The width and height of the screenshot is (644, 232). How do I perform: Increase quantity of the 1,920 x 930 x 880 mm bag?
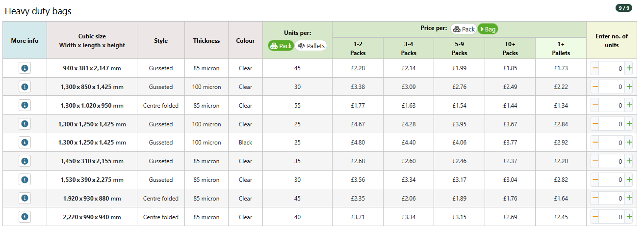[629, 198]
